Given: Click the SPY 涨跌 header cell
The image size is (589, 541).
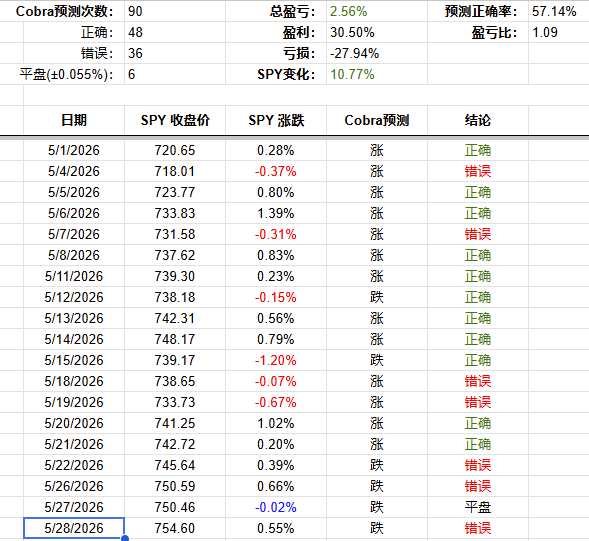Looking at the screenshot, I should [x=276, y=120].
